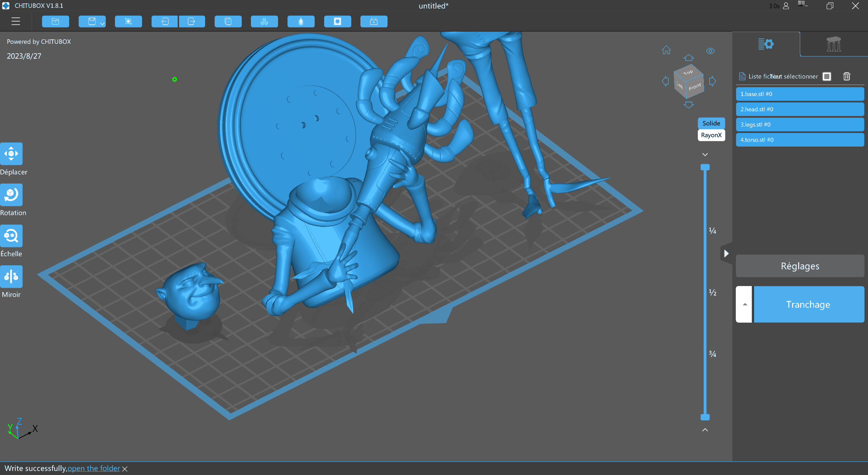868x475 pixels.
Task: Open the hamburger main menu
Action: click(16, 21)
